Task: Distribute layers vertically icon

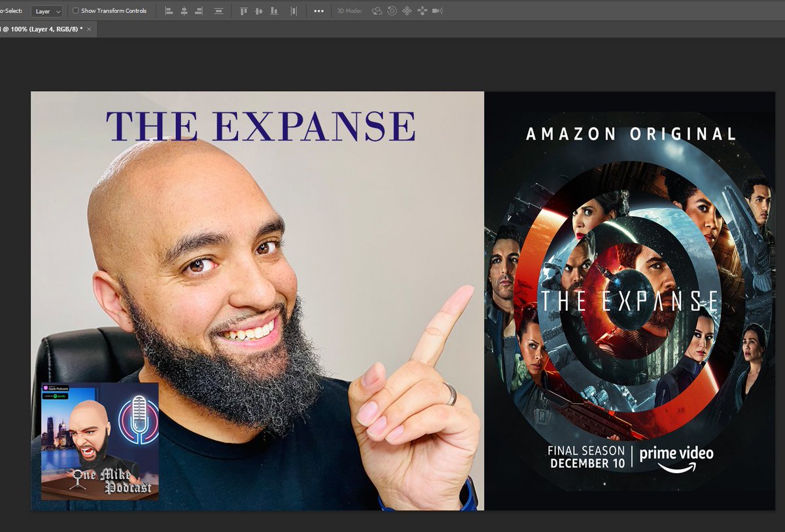Action: coord(294,11)
